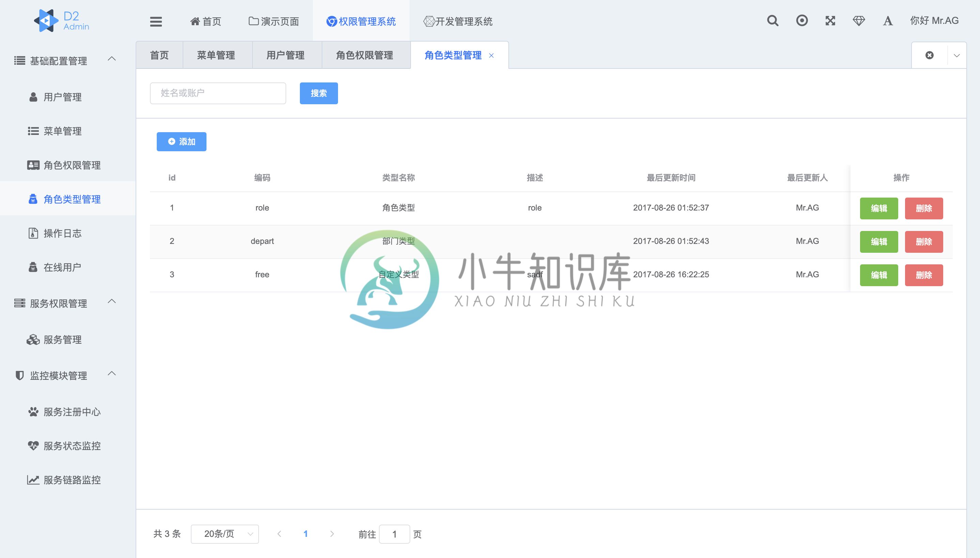This screenshot has width=980, height=558.
Task: Toggle the hamburger menu collapse icon
Action: click(156, 21)
